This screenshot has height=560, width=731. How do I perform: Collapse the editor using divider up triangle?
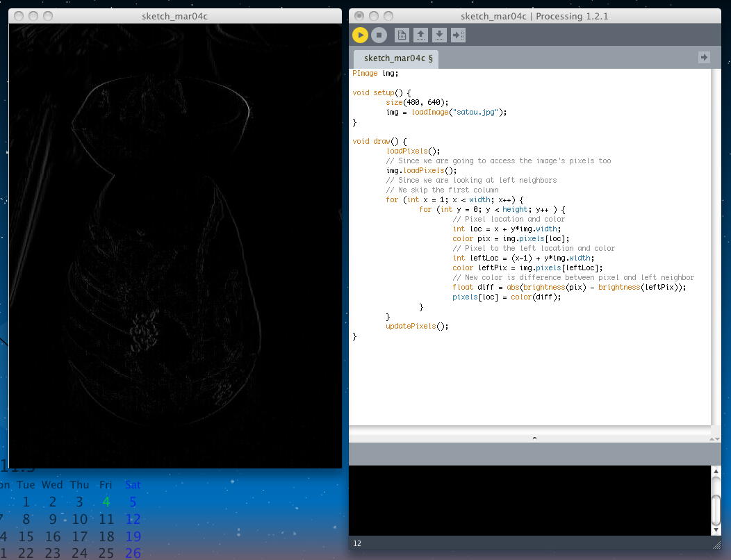tap(711, 438)
